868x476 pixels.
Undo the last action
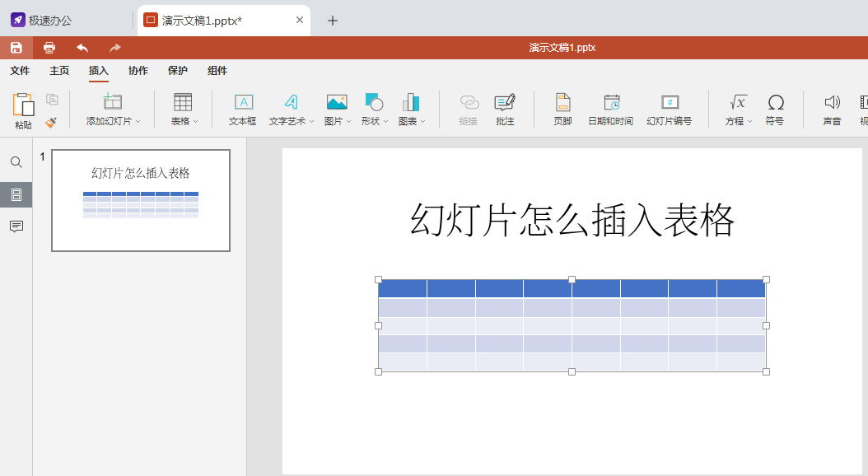click(x=82, y=48)
